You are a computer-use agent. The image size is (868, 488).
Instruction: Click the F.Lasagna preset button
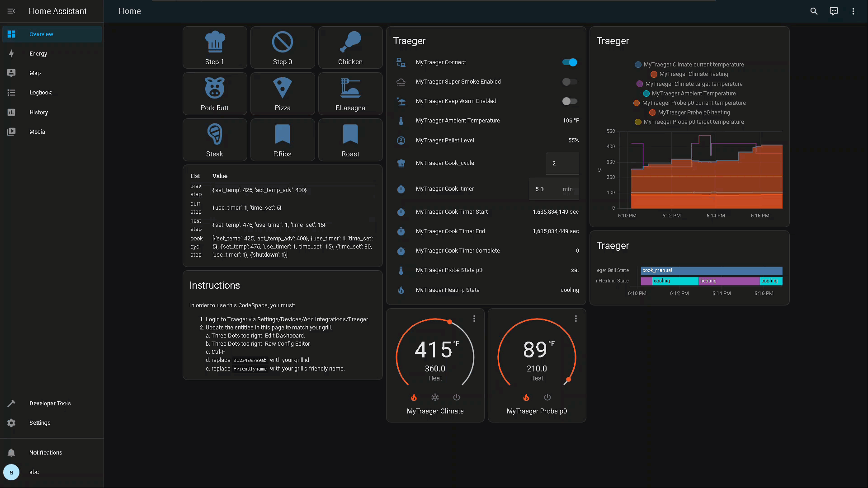(x=350, y=94)
